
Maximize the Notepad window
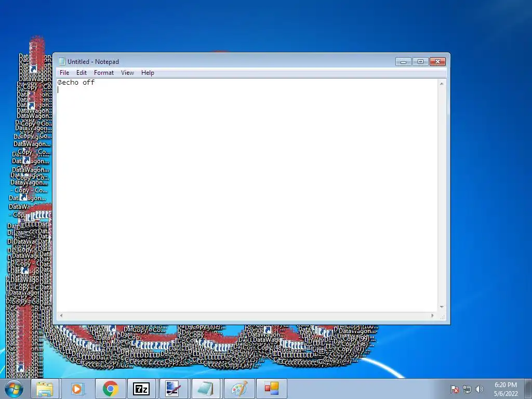420,62
